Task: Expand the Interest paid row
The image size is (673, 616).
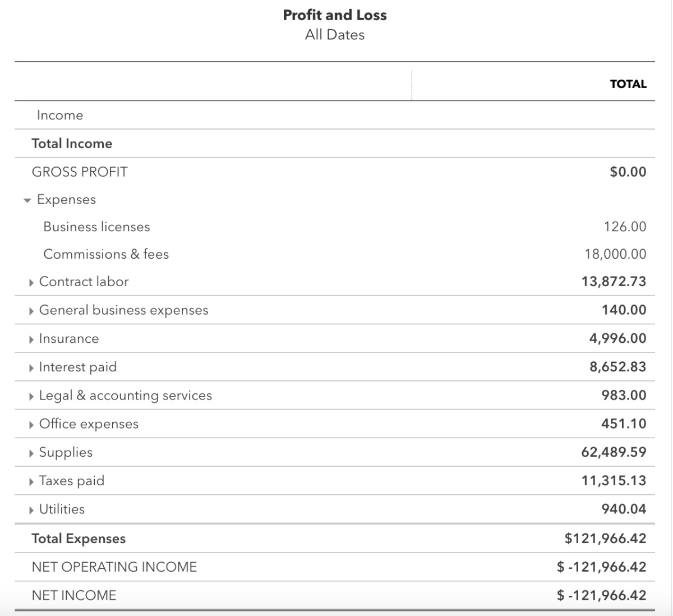Action: click(31, 368)
